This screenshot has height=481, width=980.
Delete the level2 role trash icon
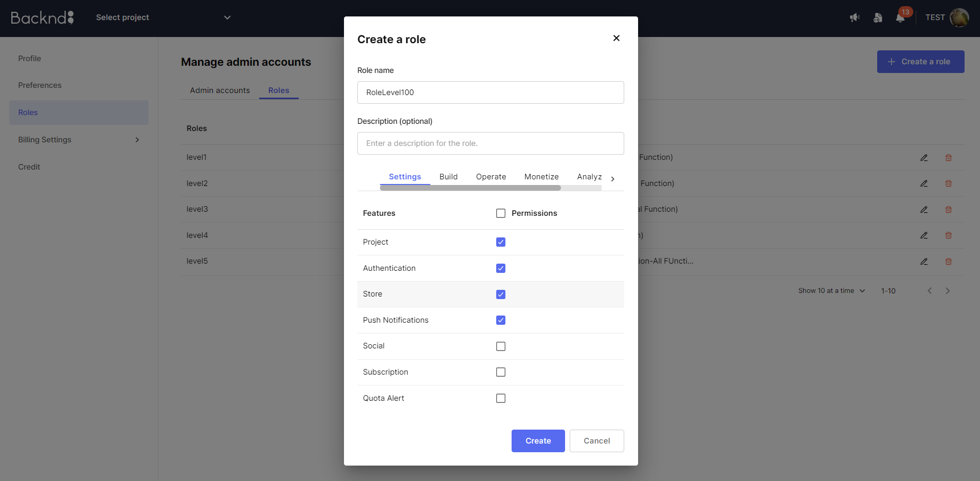click(x=949, y=183)
